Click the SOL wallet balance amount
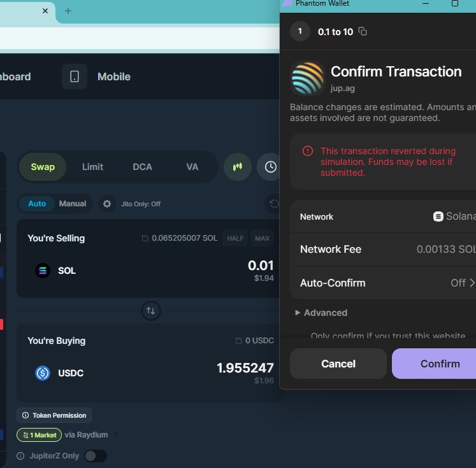Viewport: 476px width, 468px height. click(x=185, y=238)
